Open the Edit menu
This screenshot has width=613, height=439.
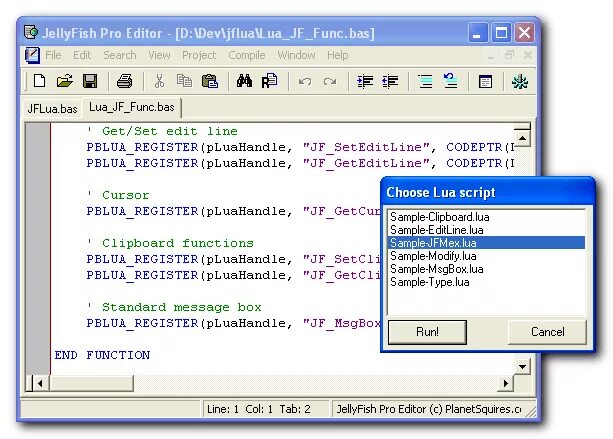tap(82, 55)
